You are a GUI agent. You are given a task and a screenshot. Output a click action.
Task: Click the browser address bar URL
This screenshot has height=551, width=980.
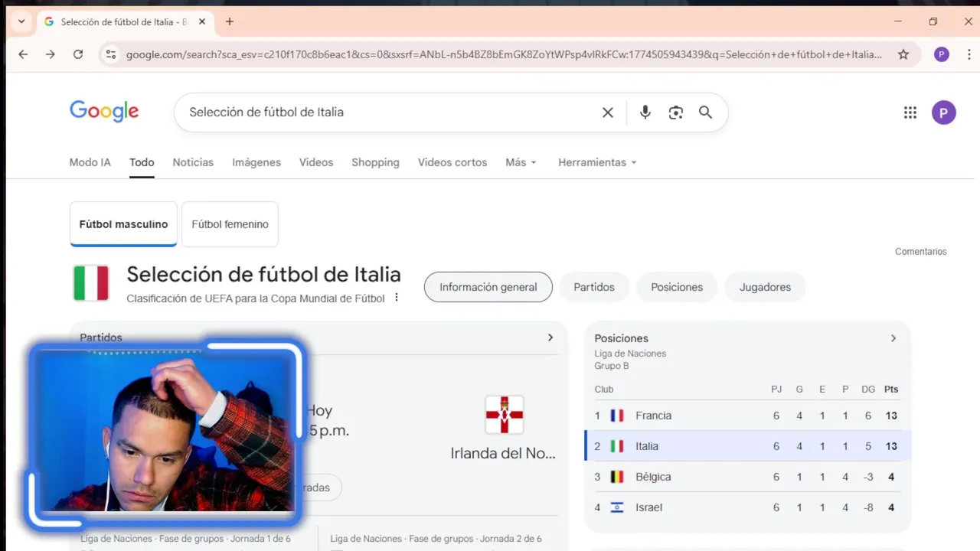(504, 54)
